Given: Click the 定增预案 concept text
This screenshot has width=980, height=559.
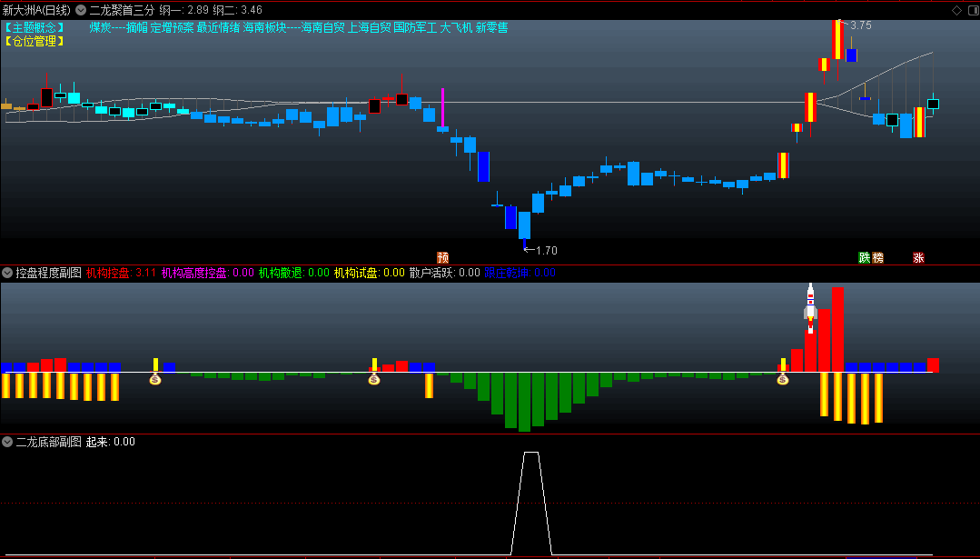Looking at the screenshot, I should point(172,27).
